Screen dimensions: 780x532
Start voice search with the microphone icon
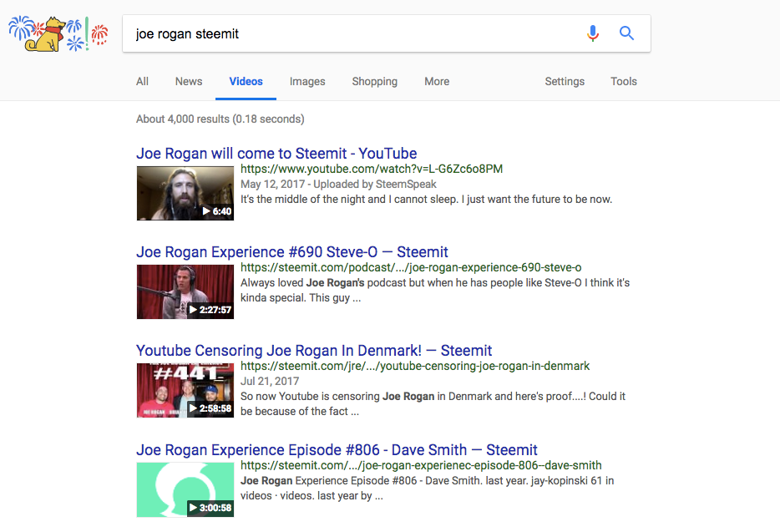592,33
